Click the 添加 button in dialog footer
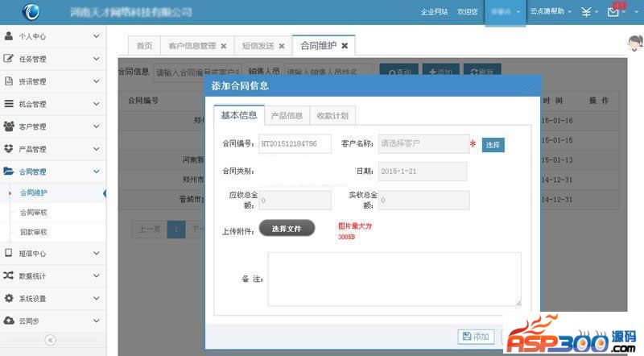This screenshot has height=356, width=644. coord(476,337)
